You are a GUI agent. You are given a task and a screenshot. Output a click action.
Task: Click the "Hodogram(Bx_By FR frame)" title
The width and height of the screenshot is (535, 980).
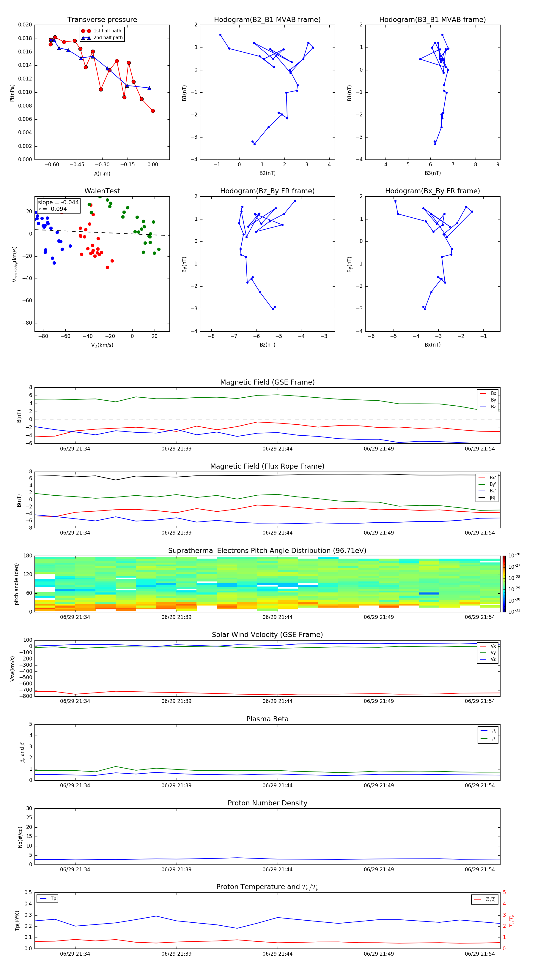(432, 191)
